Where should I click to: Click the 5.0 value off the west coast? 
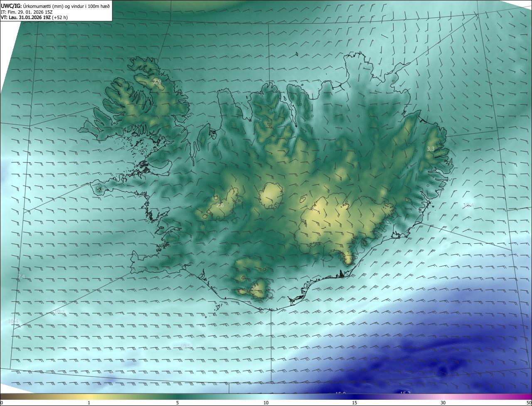(101, 189)
